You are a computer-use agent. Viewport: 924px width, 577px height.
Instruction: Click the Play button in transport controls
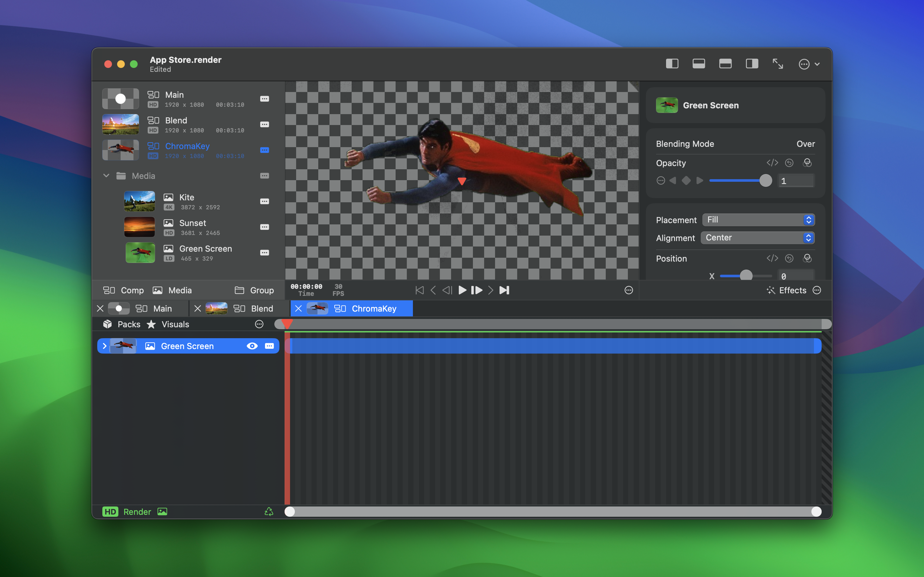pos(462,290)
